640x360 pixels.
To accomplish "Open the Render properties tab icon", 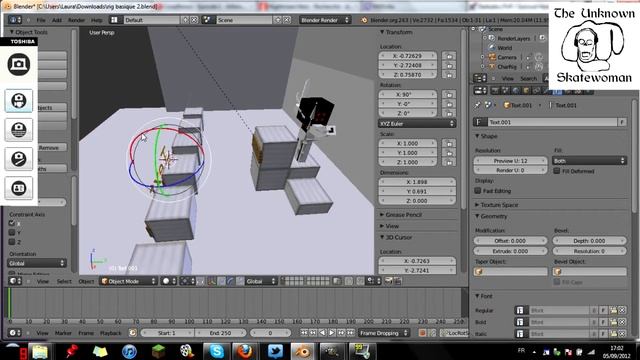I will point(495,91).
